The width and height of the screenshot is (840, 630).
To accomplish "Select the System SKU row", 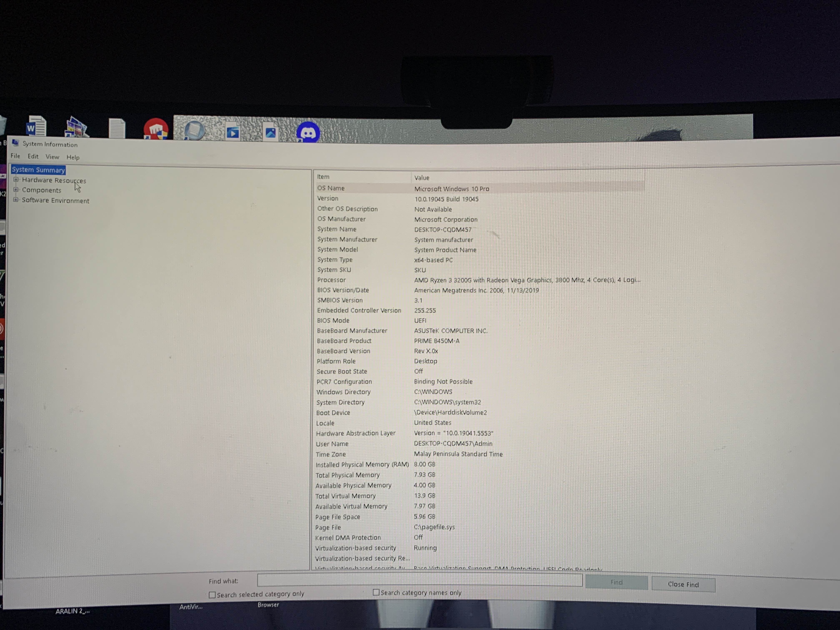I will (x=480, y=270).
